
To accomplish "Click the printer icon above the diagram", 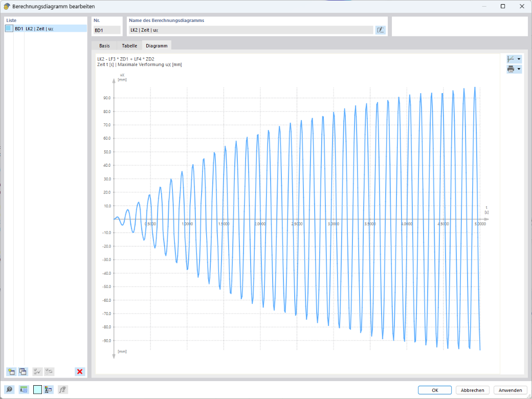I will pos(511,69).
